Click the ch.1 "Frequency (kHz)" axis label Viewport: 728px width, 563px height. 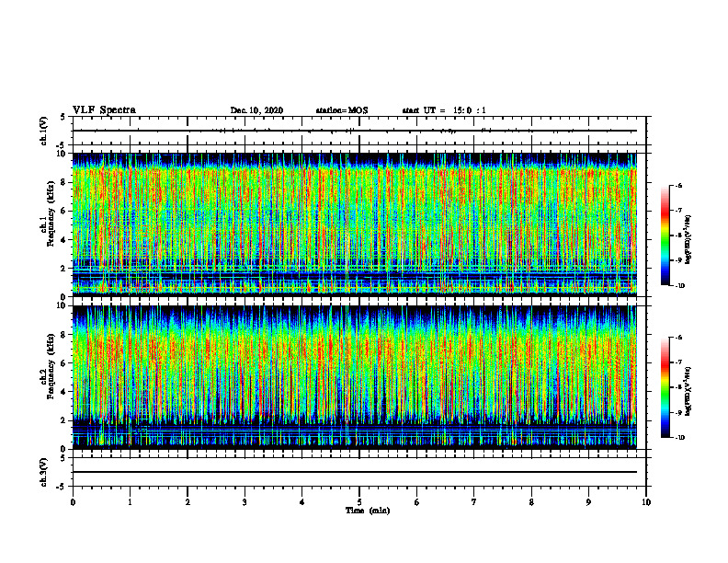point(51,213)
